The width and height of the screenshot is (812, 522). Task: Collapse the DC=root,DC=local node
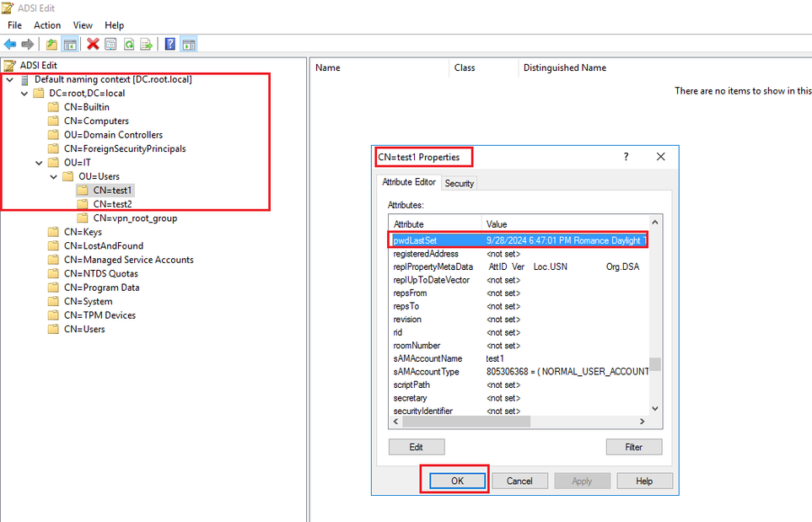coord(24,94)
